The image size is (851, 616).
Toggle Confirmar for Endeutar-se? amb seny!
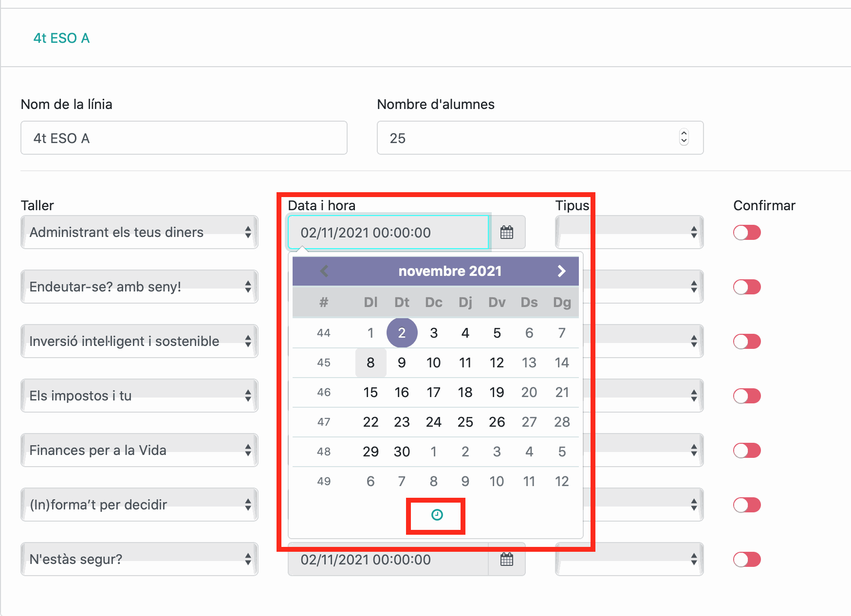coord(747,287)
